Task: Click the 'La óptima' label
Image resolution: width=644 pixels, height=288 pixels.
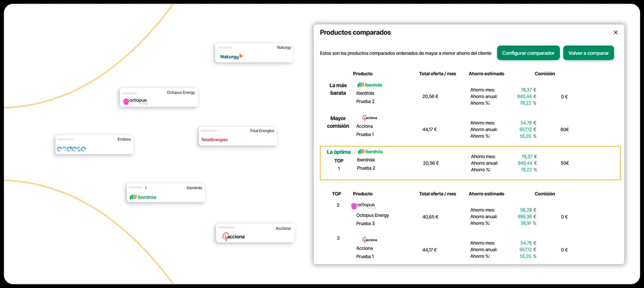Action: 338,152
